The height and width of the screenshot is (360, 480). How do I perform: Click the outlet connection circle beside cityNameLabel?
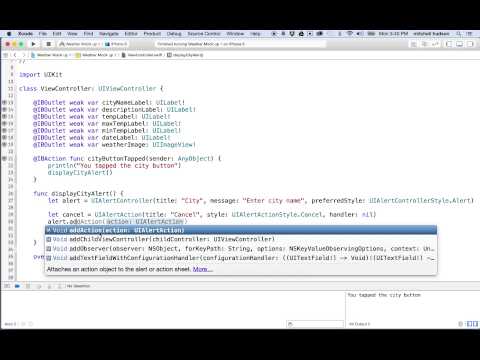click(5, 102)
